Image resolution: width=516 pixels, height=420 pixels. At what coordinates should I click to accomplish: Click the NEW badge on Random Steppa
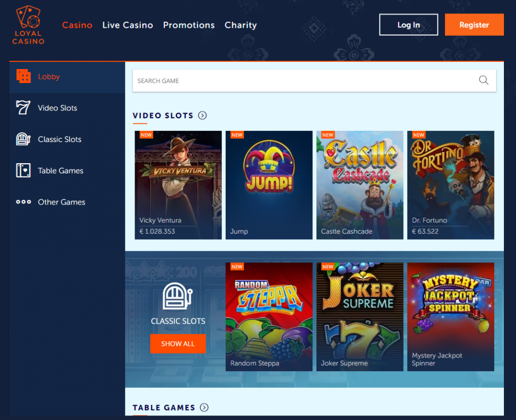(x=237, y=267)
